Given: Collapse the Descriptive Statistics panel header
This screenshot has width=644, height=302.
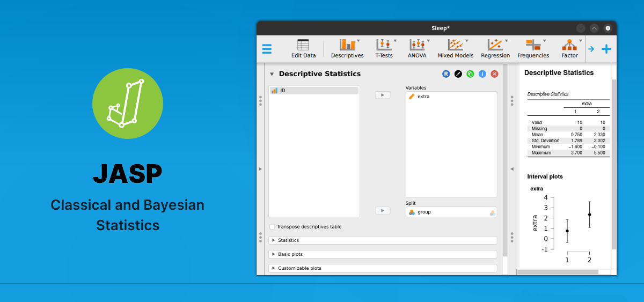Looking at the screenshot, I should tap(272, 74).
